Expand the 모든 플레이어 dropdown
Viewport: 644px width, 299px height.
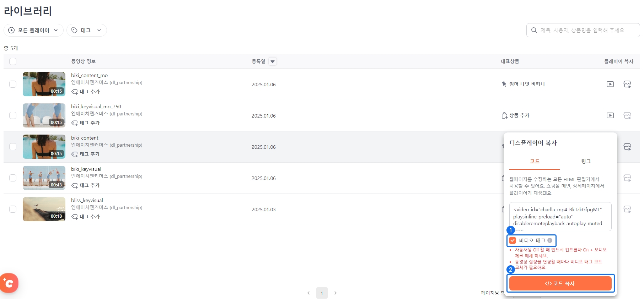(33, 30)
